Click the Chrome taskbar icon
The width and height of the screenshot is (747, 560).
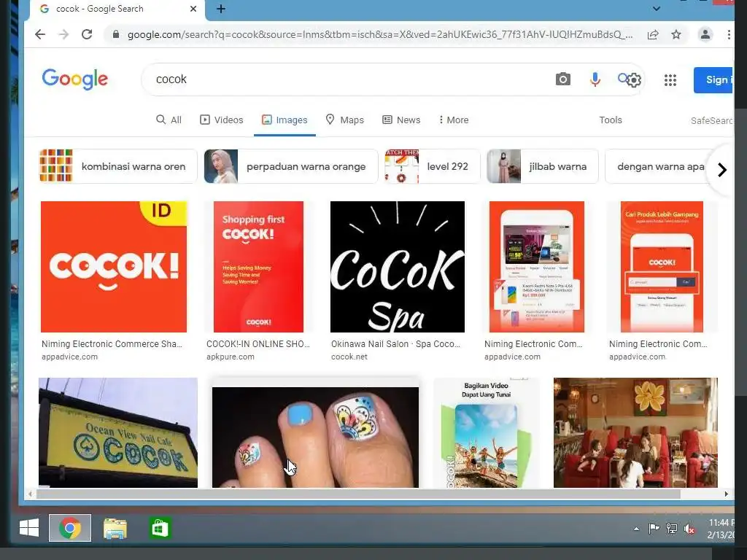70,528
